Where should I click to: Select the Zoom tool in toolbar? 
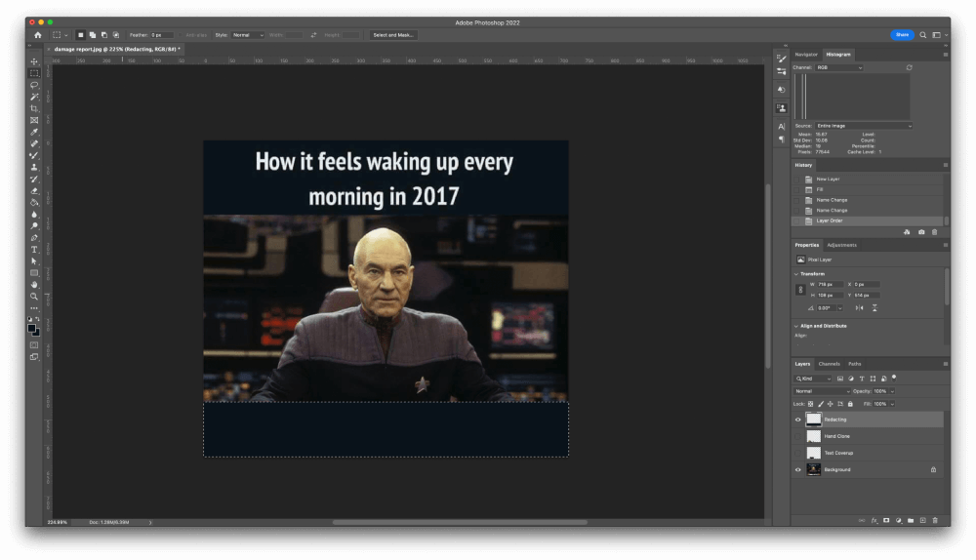pos(34,297)
